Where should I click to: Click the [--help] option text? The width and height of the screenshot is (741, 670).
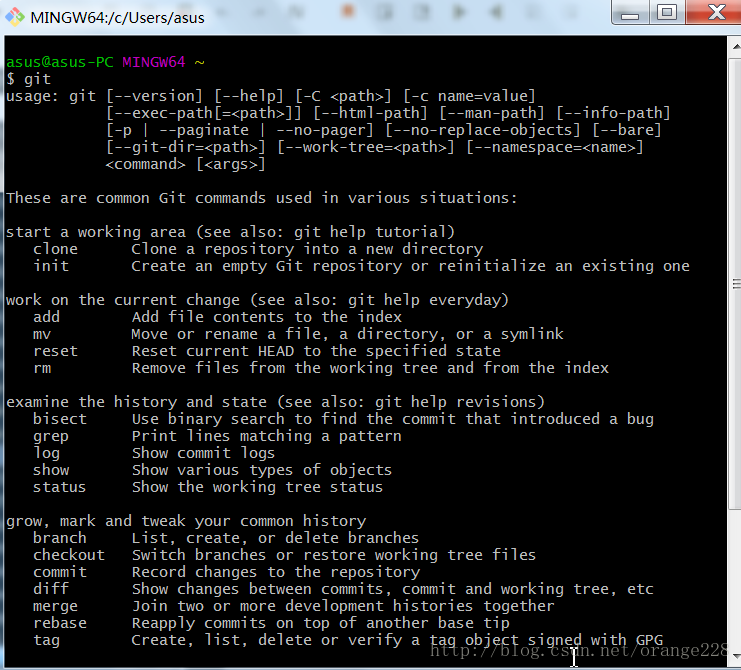click(249, 96)
